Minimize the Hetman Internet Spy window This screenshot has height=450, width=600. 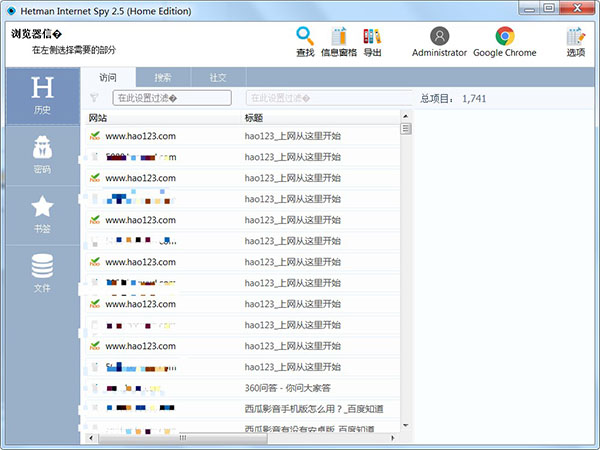(530, 8)
